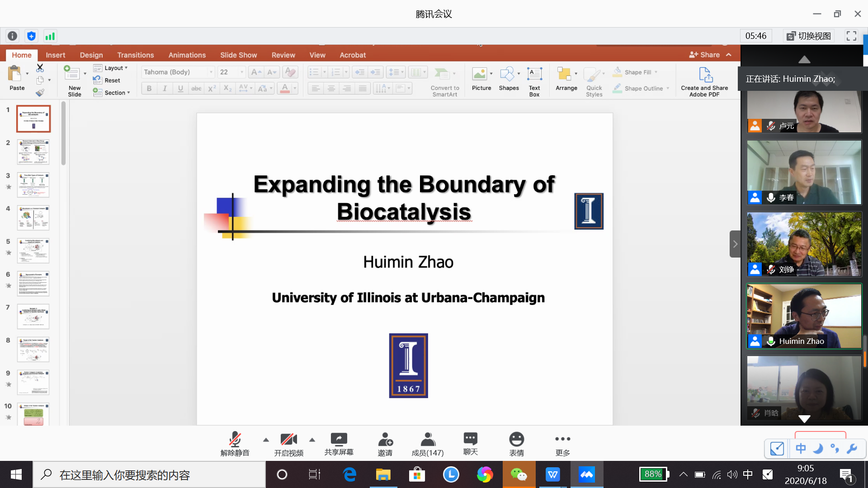
Task: Click Create and Share Adobe PDF
Action: (x=705, y=81)
